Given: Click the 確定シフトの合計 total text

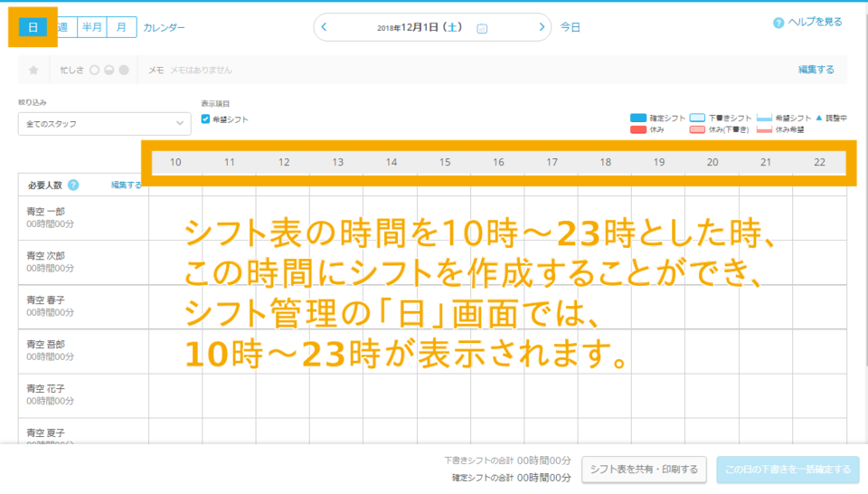Looking at the screenshot, I should click(x=511, y=478).
